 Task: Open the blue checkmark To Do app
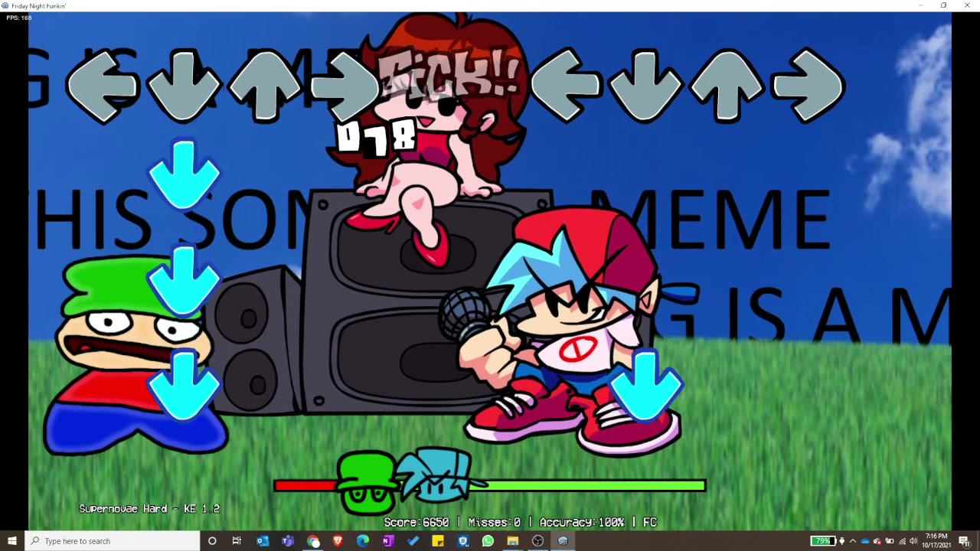(x=413, y=541)
